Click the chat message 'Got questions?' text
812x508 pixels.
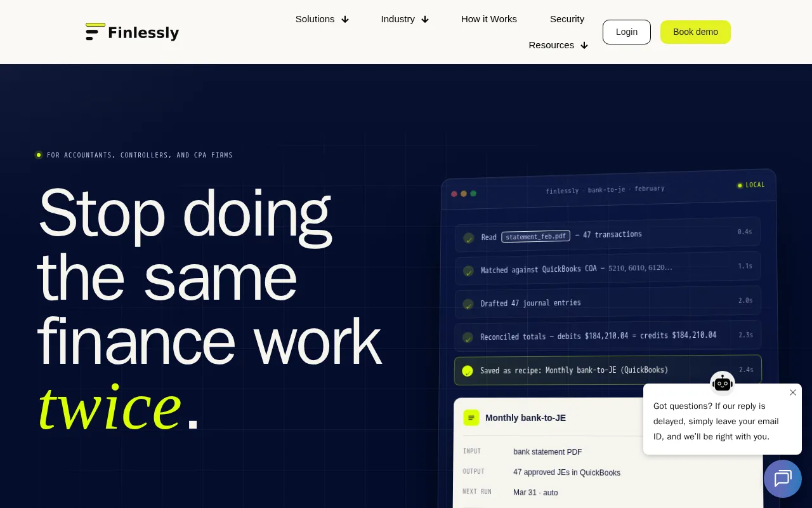pyautogui.click(x=716, y=422)
